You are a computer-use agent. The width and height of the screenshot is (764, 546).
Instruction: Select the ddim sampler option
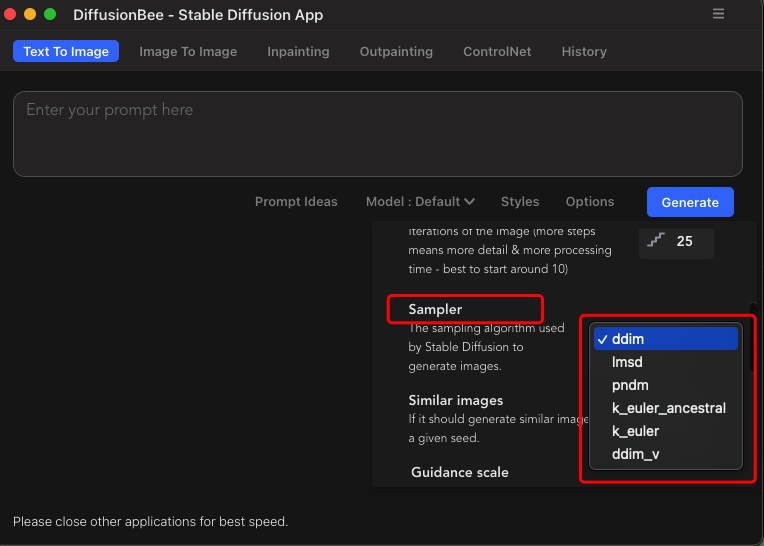(666, 339)
